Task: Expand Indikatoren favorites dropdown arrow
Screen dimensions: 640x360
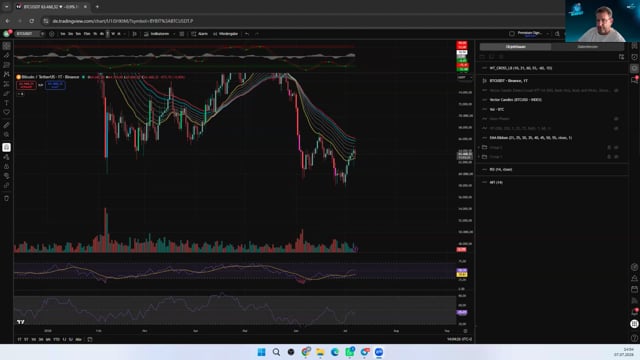Action: (174, 34)
